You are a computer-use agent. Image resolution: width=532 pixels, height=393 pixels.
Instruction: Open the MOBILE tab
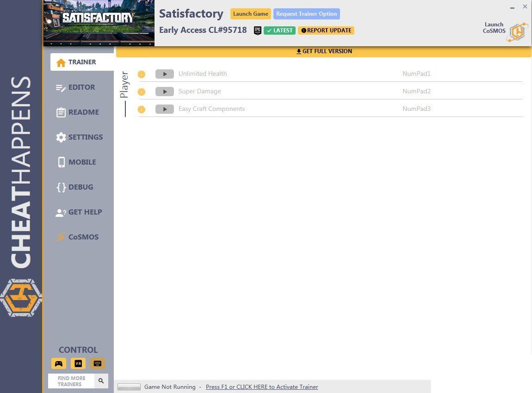coord(77,162)
